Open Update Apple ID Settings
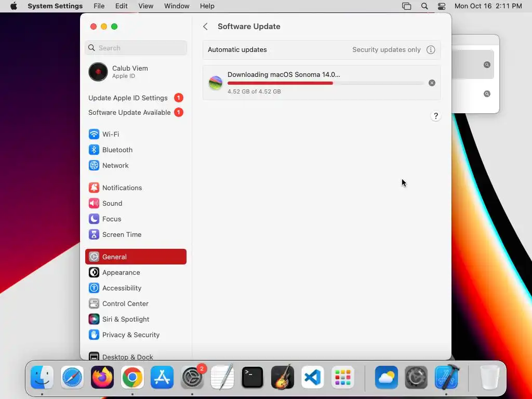Screen dimensions: 532x399 coord(136,98)
